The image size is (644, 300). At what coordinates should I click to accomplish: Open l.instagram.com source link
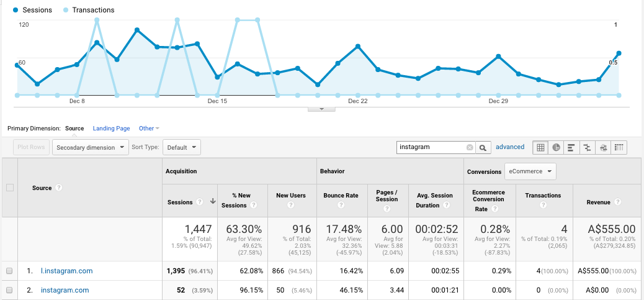[x=67, y=271]
